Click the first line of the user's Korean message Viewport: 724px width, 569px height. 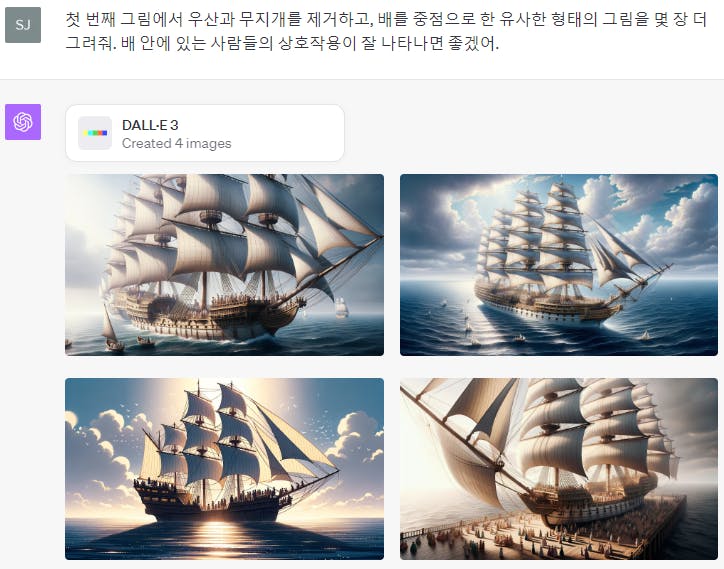click(386, 19)
